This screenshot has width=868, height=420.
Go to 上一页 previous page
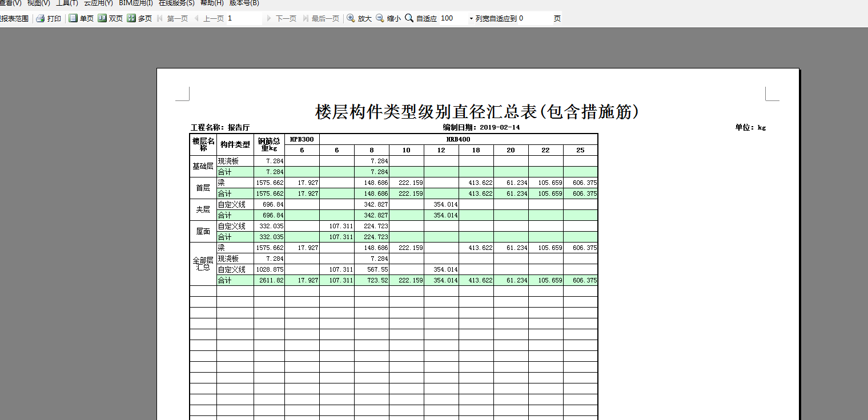[x=209, y=18]
